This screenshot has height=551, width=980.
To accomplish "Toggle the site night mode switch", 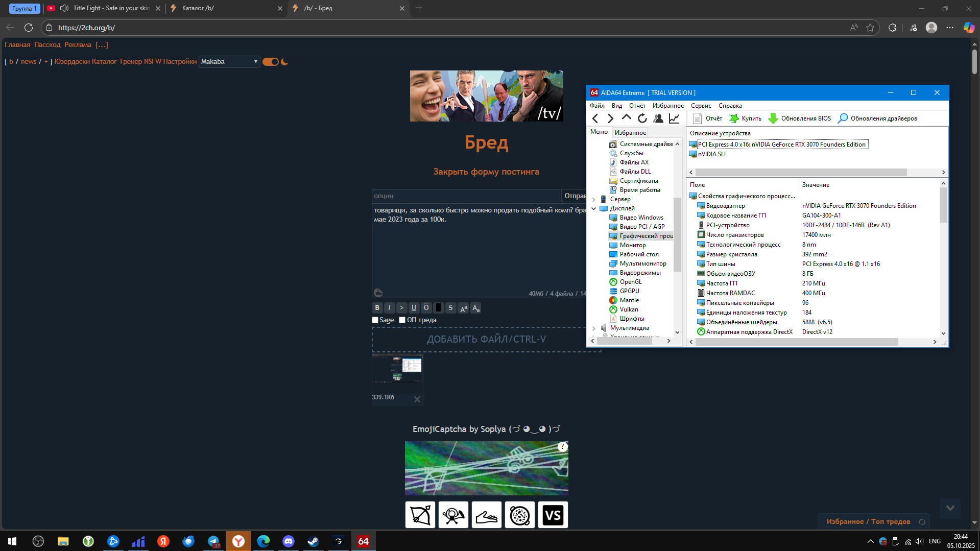I will tap(271, 62).
